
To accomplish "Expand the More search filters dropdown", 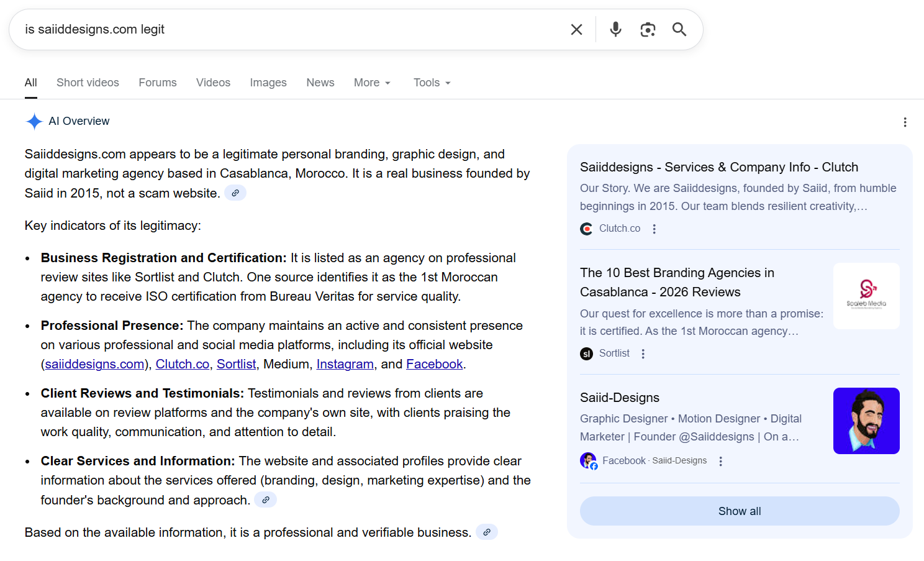I will tap(372, 83).
